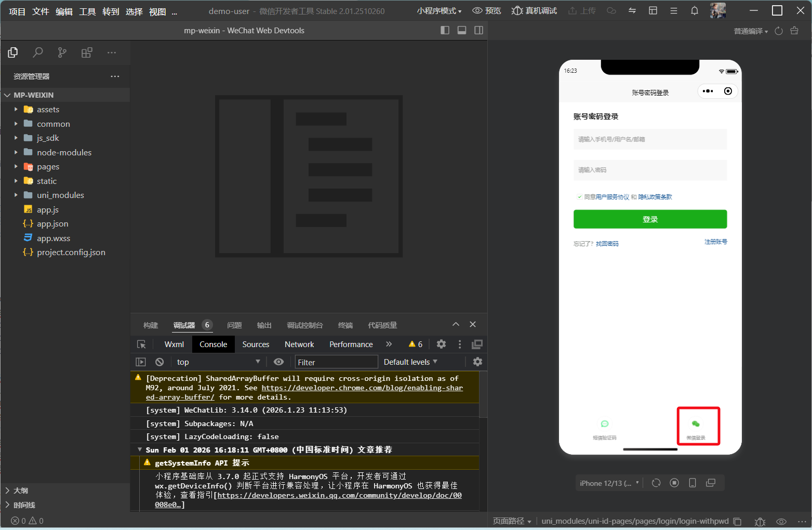
Task: Open the iPhone 12/13 device dropdown
Action: point(609,483)
